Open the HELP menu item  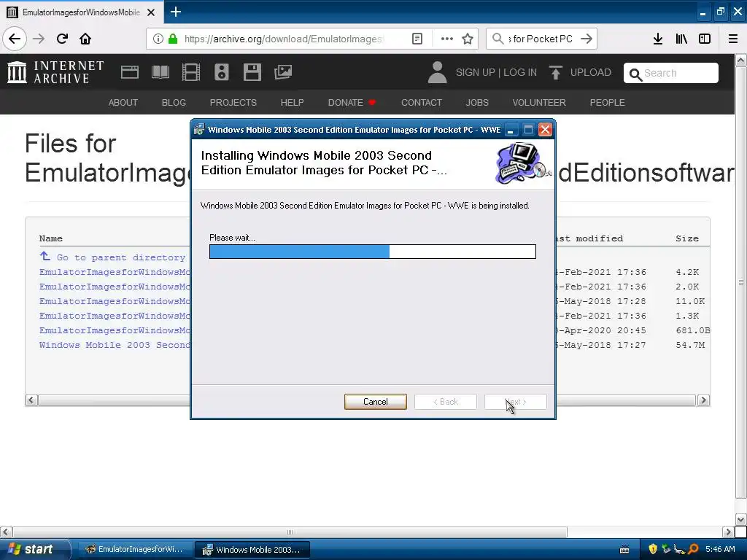[292, 102]
